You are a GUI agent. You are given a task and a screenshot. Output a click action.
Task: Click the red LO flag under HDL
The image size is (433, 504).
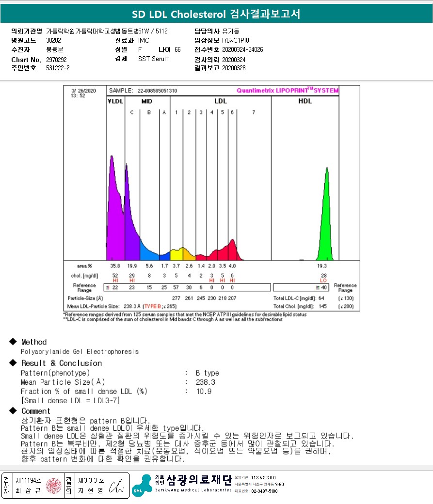click(323, 281)
